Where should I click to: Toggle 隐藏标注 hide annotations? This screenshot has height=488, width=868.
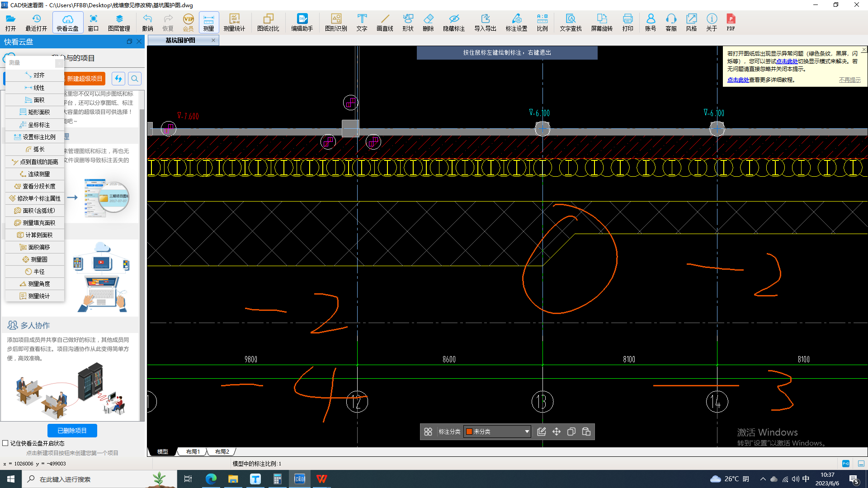[454, 22]
